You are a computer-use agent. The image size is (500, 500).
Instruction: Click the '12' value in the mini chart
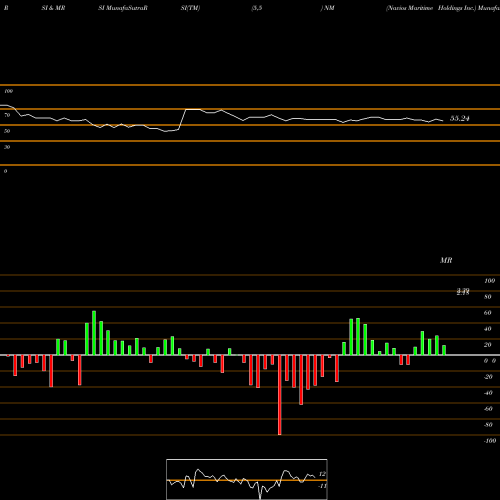pyautogui.click(x=322, y=474)
